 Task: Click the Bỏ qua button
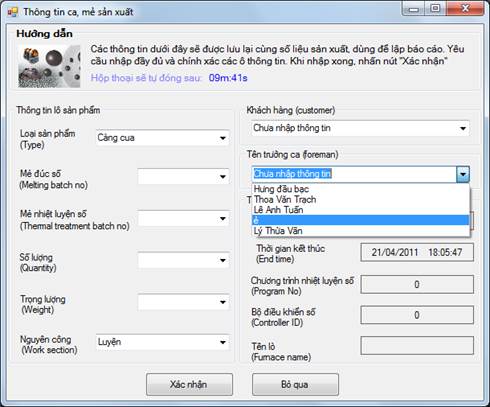point(295,384)
